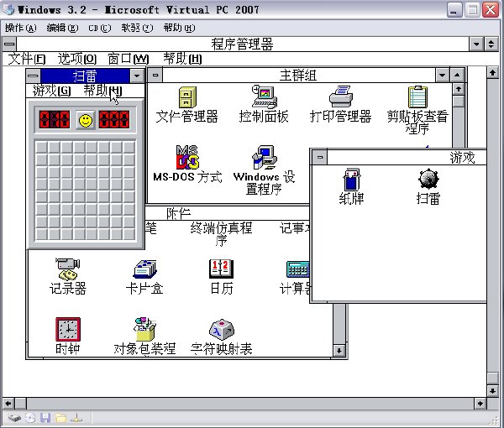Open the 扫雷 mine icon in 游戏 window
This screenshot has width=504, height=428.
pyautogui.click(x=428, y=179)
